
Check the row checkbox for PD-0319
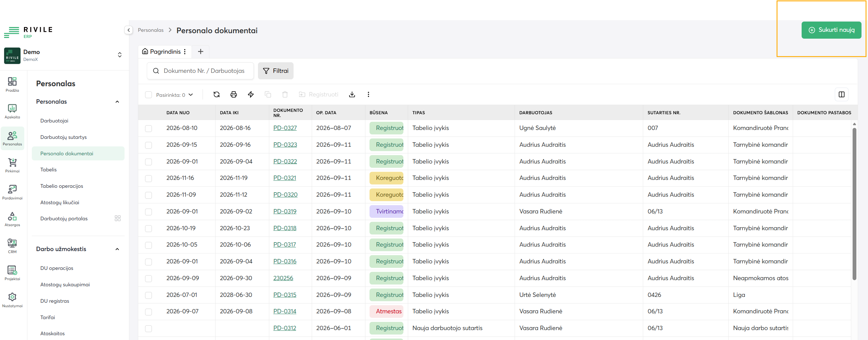click(148, 212)
